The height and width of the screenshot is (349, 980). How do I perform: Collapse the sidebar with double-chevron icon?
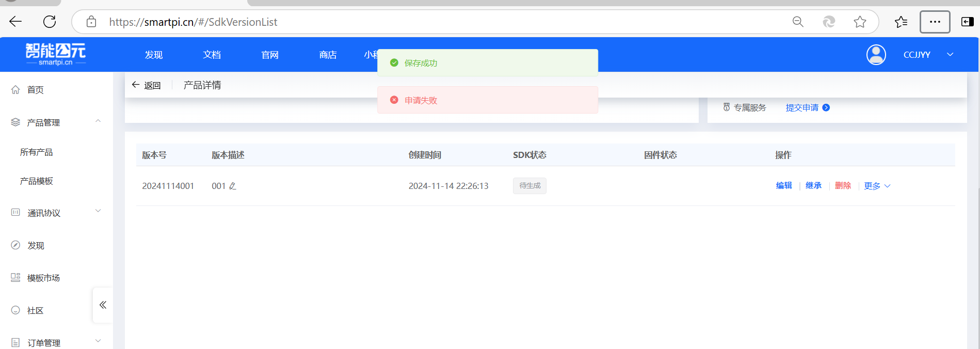tap(103, 305)
